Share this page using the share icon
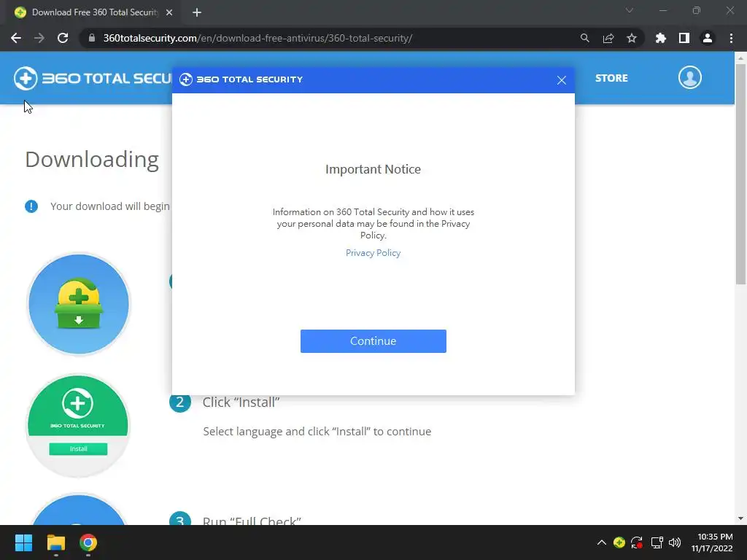The height and width of the screenshot is (560, 747). coord(608,38)
